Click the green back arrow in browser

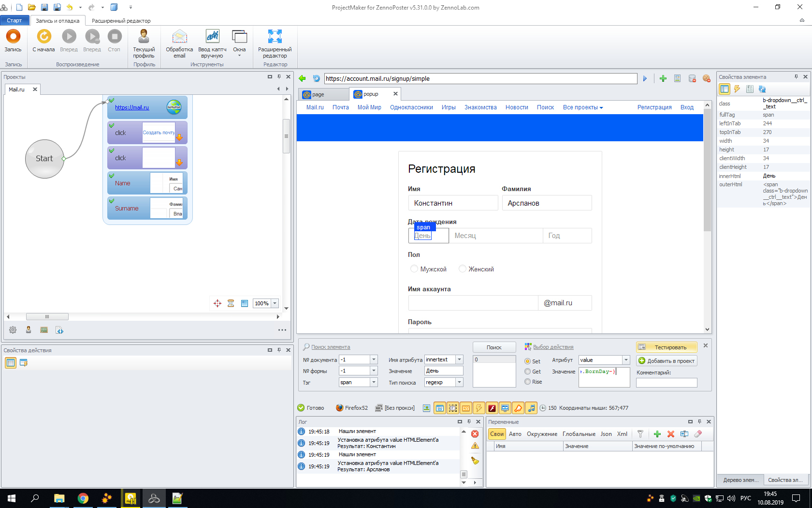point(303,78)
